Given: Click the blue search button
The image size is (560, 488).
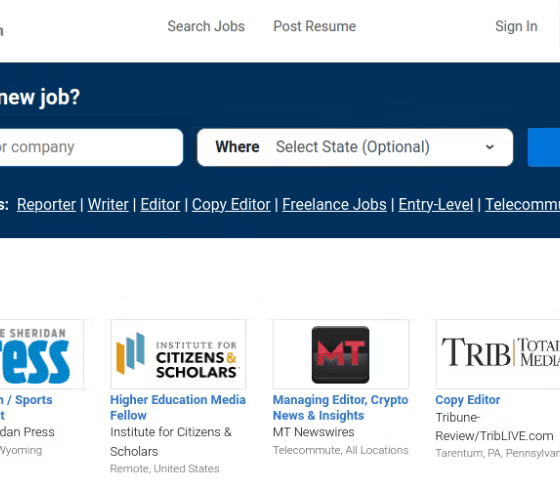Looking at the screenshot, I should [544, 147].
